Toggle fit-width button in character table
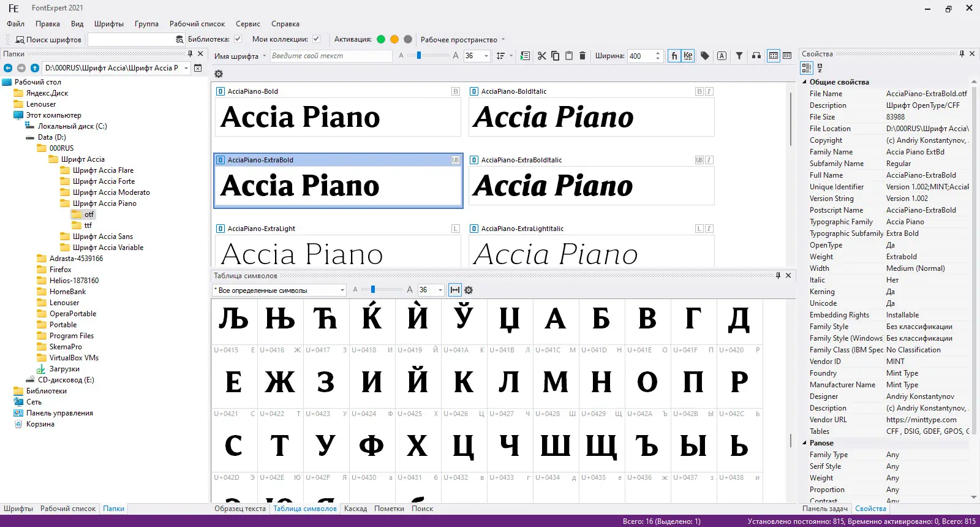Screen dimensions: 980x527 coord(455,290)
